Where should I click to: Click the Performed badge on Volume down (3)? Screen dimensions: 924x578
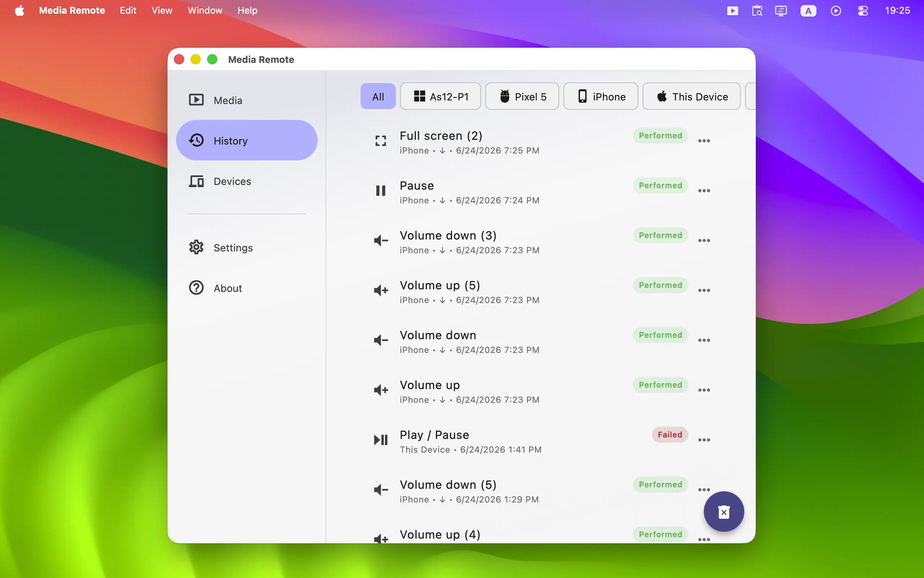tap(660, 236)
